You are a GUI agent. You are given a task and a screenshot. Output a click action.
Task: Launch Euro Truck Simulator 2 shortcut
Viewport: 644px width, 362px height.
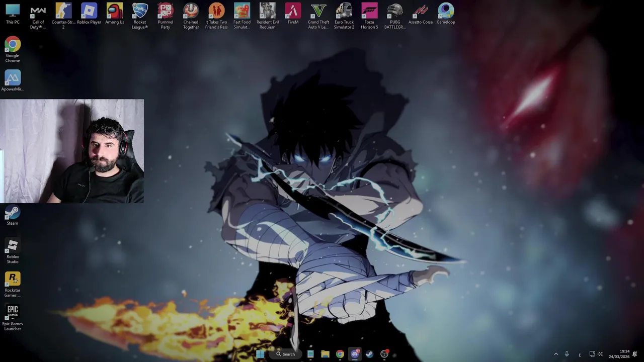344,16
